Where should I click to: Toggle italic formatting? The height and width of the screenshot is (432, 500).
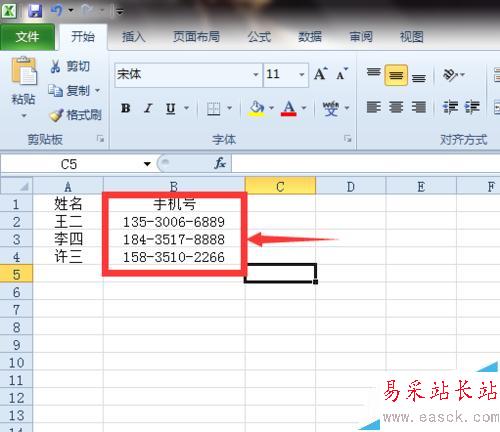[148, 108]
